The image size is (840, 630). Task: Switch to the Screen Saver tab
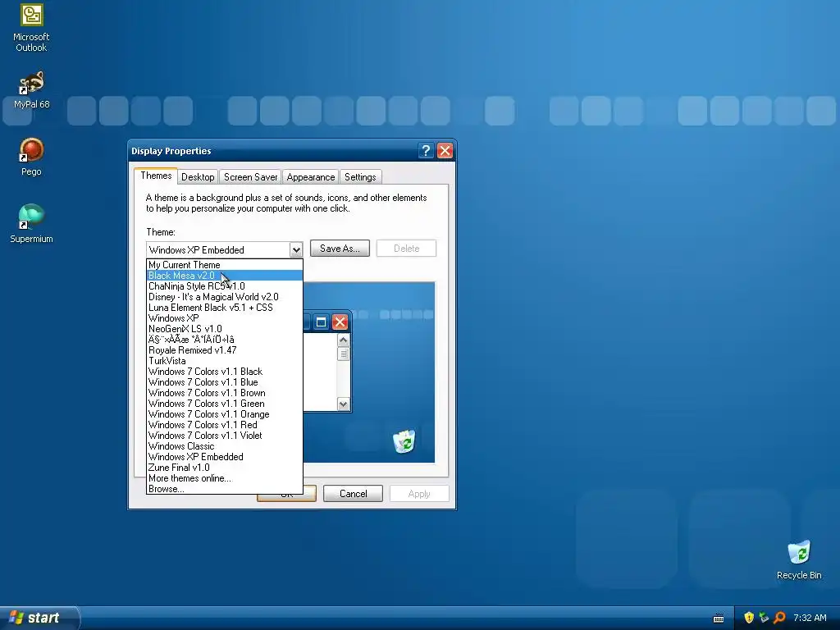251,177
